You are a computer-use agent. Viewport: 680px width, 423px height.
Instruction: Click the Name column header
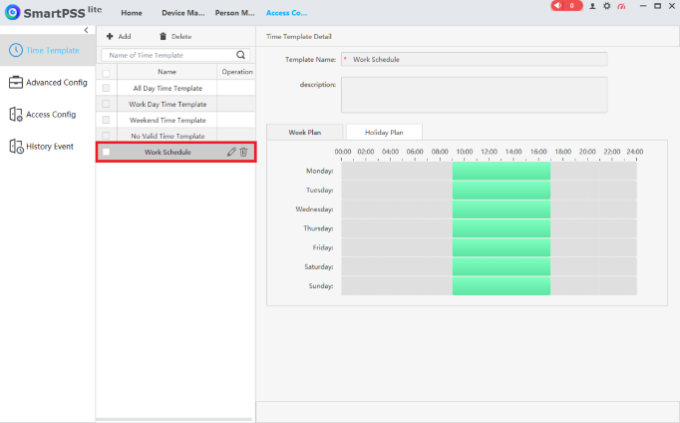167,72
